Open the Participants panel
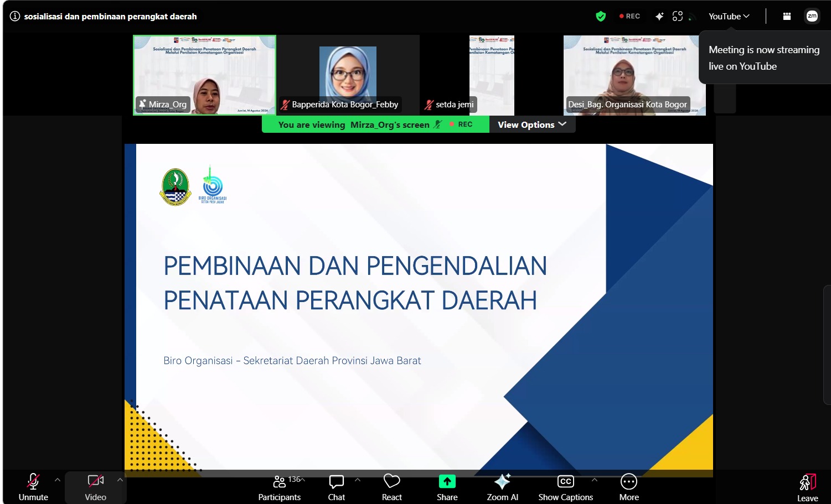Screen dimensions: 831x504 tap(280, 487)
